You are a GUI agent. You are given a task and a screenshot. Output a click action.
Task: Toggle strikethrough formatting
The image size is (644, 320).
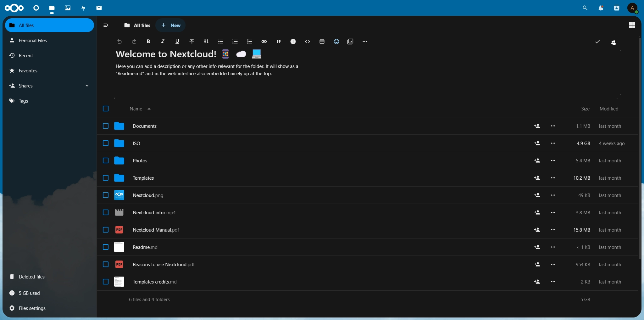click(192, 42)
